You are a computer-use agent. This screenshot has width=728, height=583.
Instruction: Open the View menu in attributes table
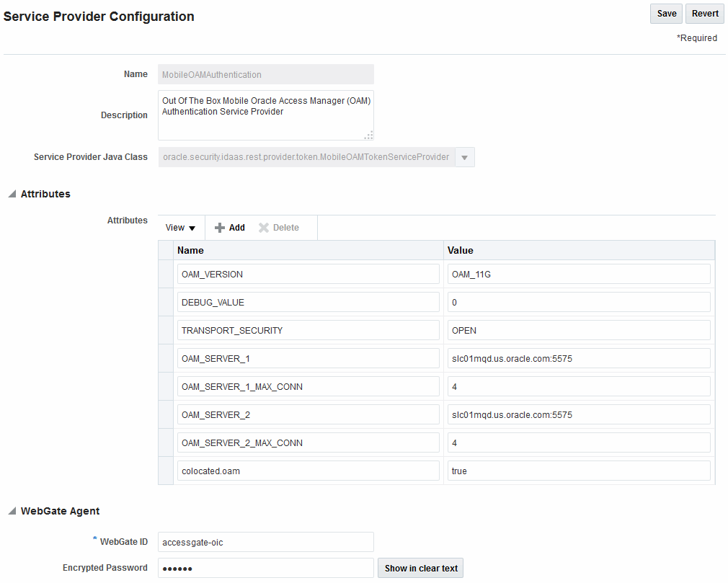click(x=180, y=228)
